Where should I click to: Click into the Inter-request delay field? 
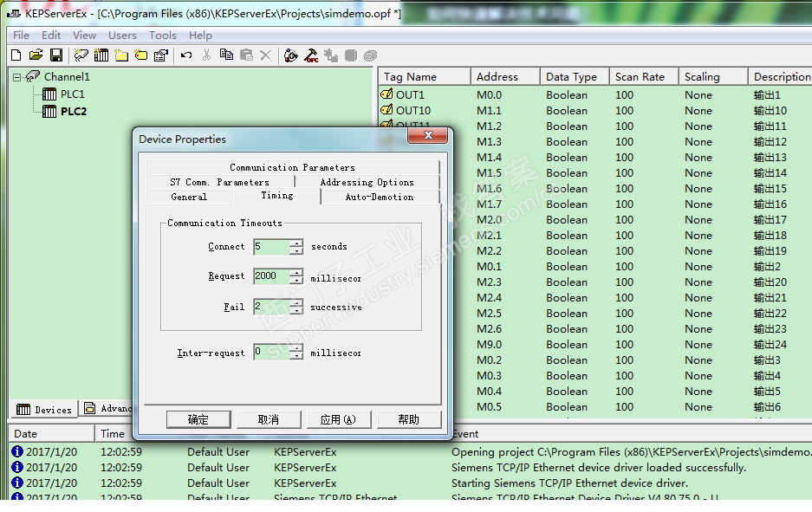tap(272, 352)
